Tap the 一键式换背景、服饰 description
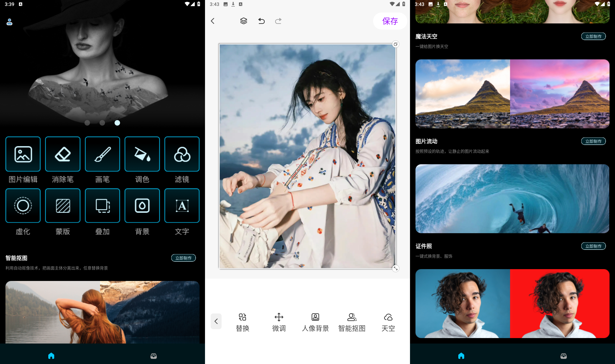This screenshot has width=615, height=364. point(434,256)
